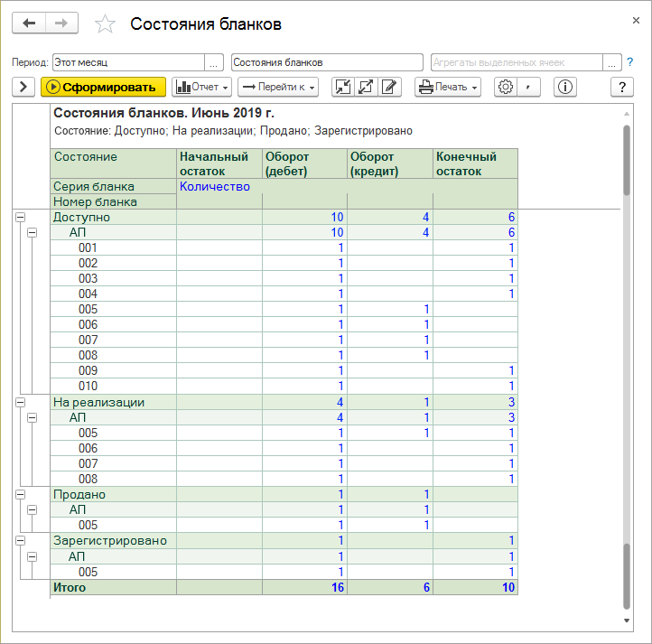Click the back navigation arrow
The image size is (652, 644).
tap(29, 23)
